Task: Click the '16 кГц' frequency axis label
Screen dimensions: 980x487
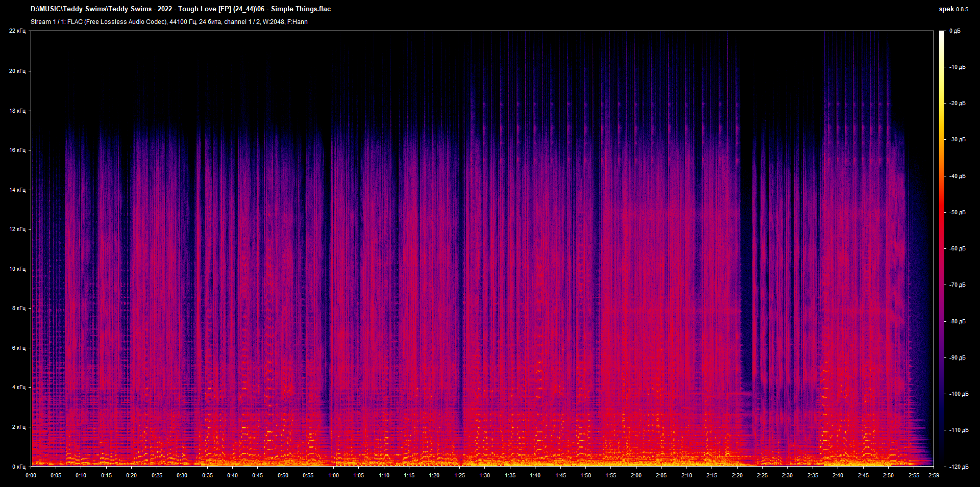Action: click(17, 150)
